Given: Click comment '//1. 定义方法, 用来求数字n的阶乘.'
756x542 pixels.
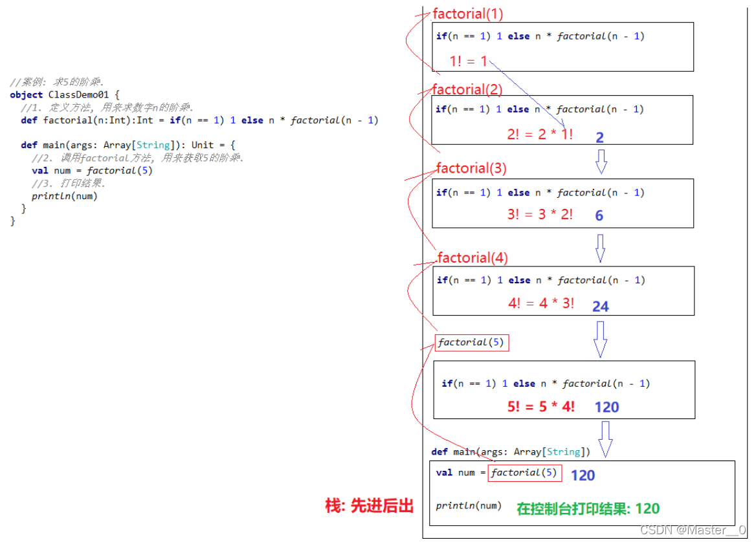Looking at the screenshot, I should 107,107.
